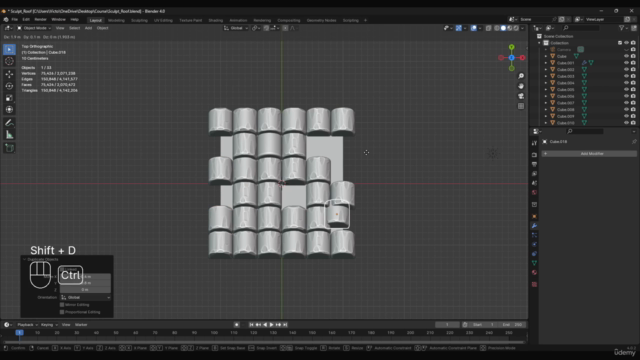640x360 pixels.
Task: Hide Cube.004 with its eye icon
Action: [x=626, y=83]
